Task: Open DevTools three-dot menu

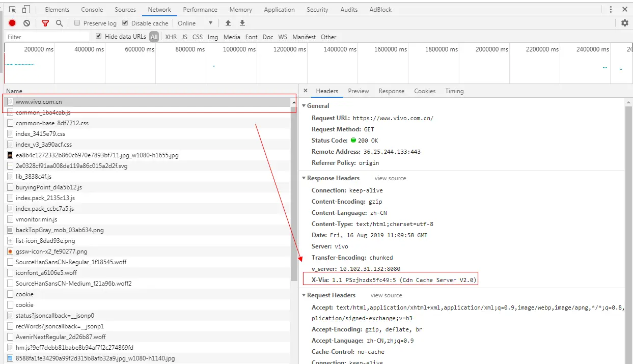Action: tap(611, 10)
